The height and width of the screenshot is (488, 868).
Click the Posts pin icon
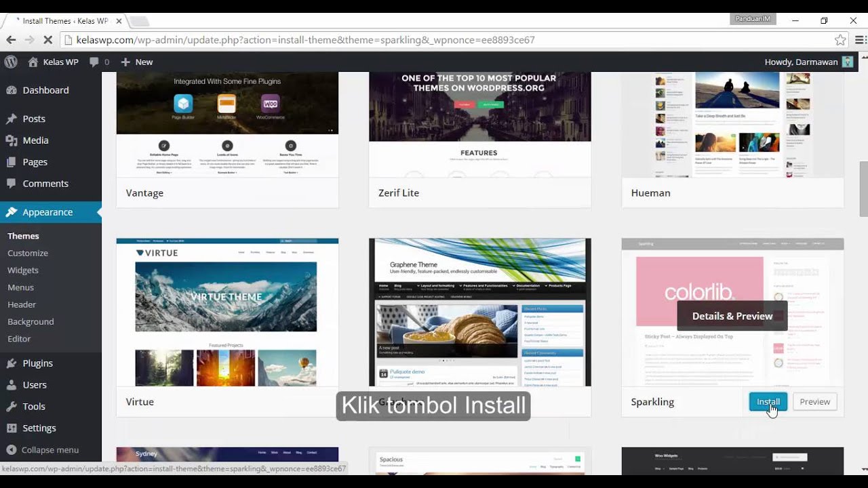click(11, 119)
